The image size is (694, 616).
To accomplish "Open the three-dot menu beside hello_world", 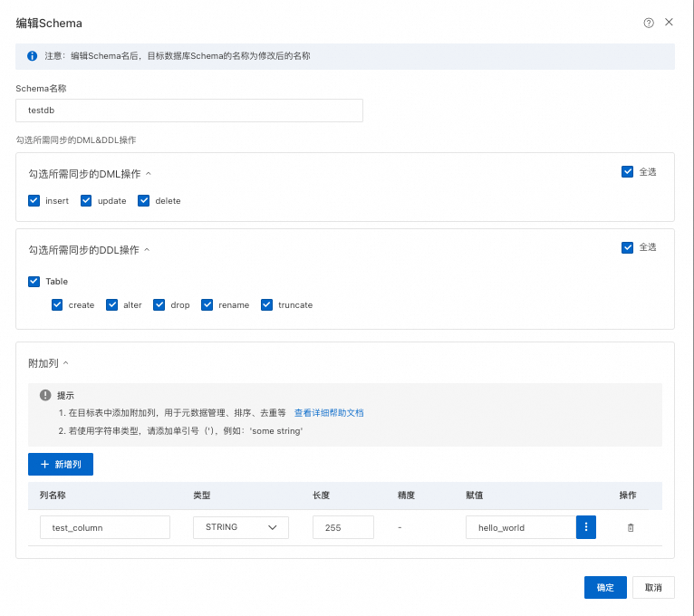I will click(586, 527).
